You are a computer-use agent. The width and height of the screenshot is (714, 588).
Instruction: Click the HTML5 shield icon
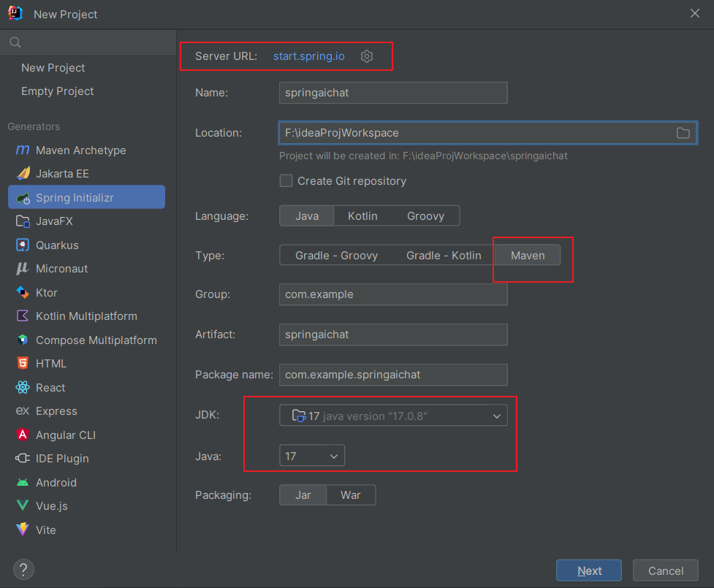[23, 363]
